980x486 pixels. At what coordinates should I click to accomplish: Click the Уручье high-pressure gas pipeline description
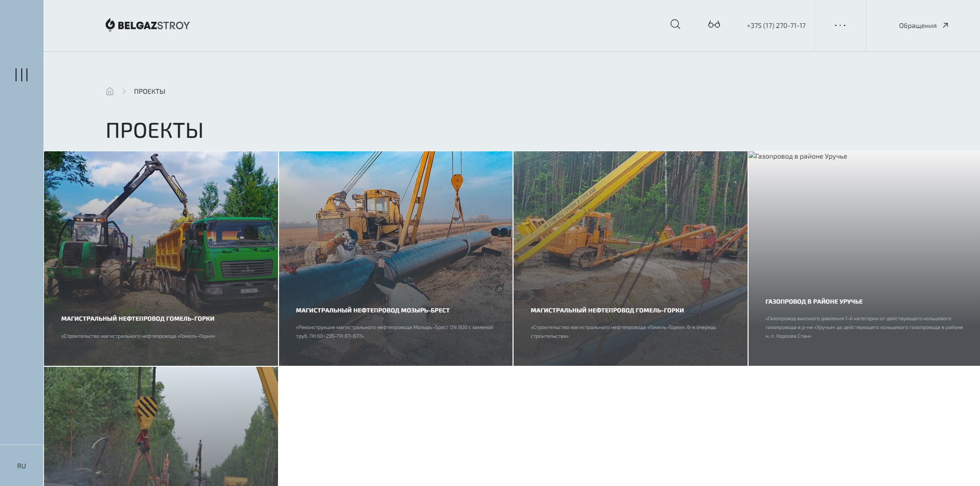tap(864, 327)
